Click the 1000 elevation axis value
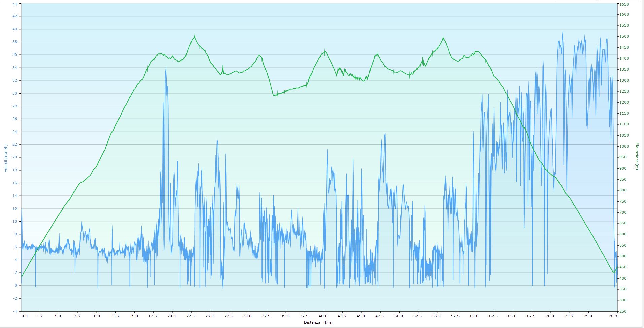Image resolution: width=644 pixels, height=328 pixels. (624, 146)
